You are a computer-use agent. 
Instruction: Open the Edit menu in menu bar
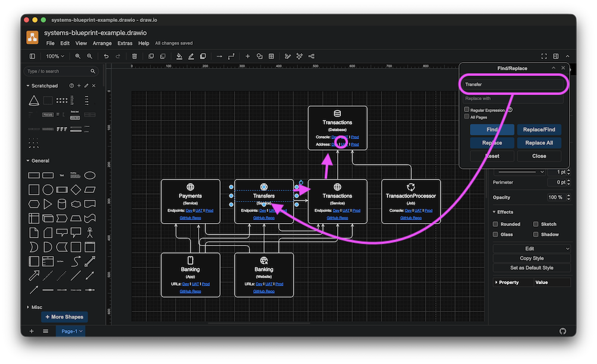(x=64, y=44)
